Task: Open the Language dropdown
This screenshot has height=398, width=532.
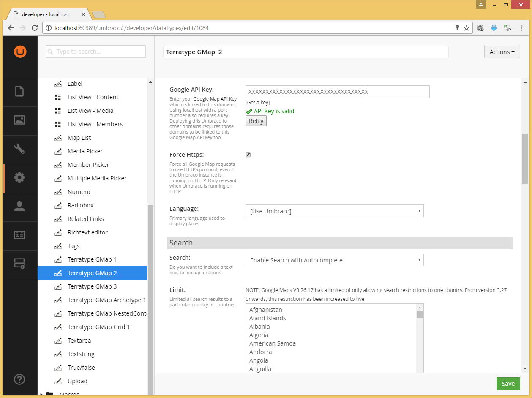Action: coord(334,211)
